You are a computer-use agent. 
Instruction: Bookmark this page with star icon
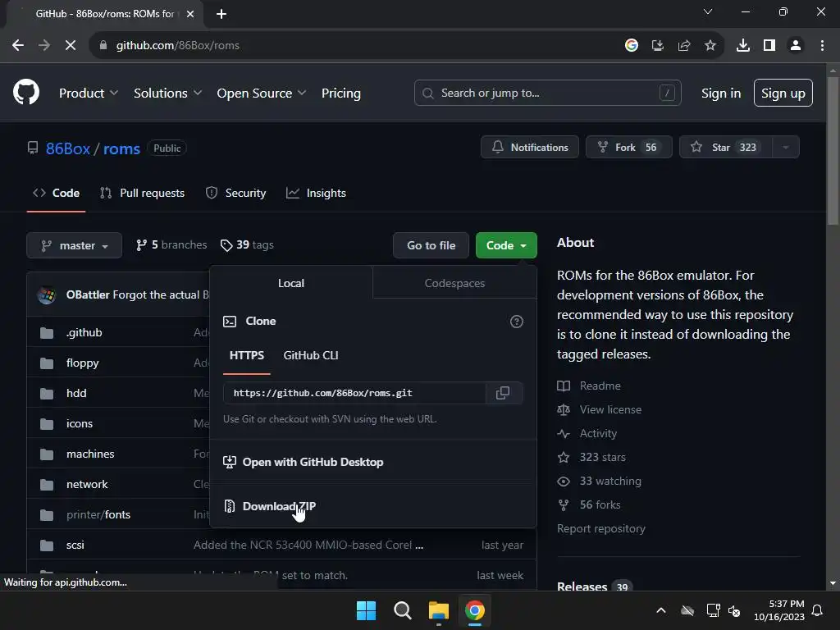click(x=710, y=46)
